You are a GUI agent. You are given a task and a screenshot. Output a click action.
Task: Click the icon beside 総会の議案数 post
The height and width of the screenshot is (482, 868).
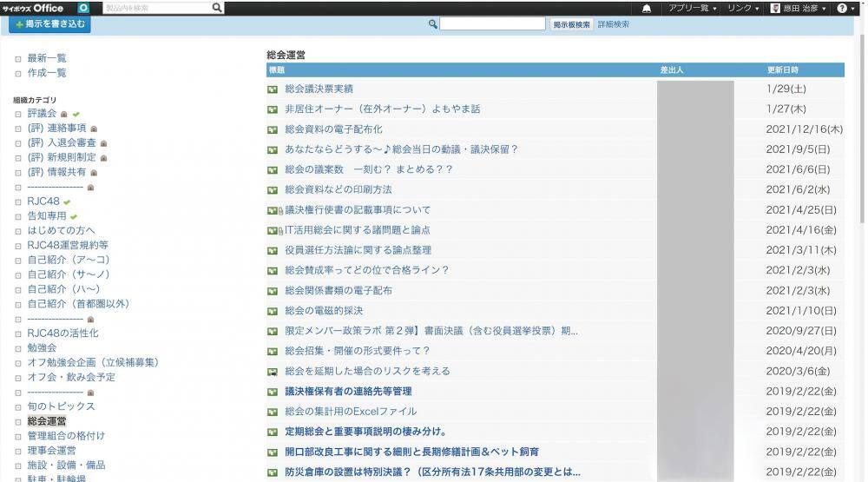(273, 170)
